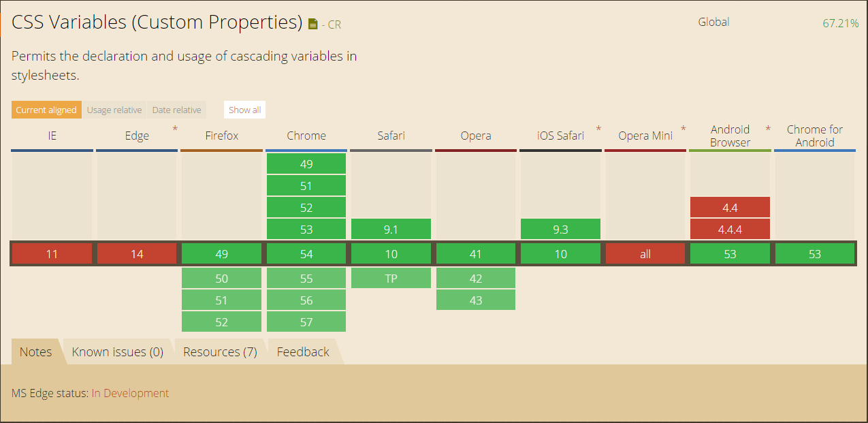Screen dimensions: 868x423
Task: Select Safari TP cell
Action: (x=391, y=278)
